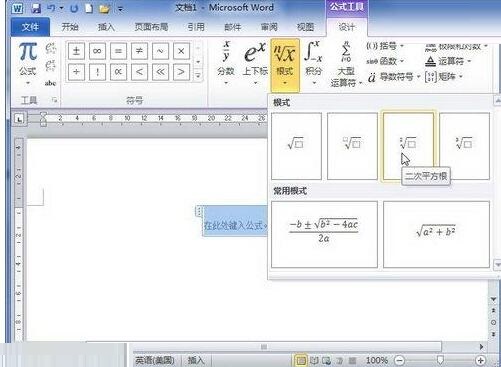Click the ruler tab selector L button

pyautogui.click(x=19, y=119)
